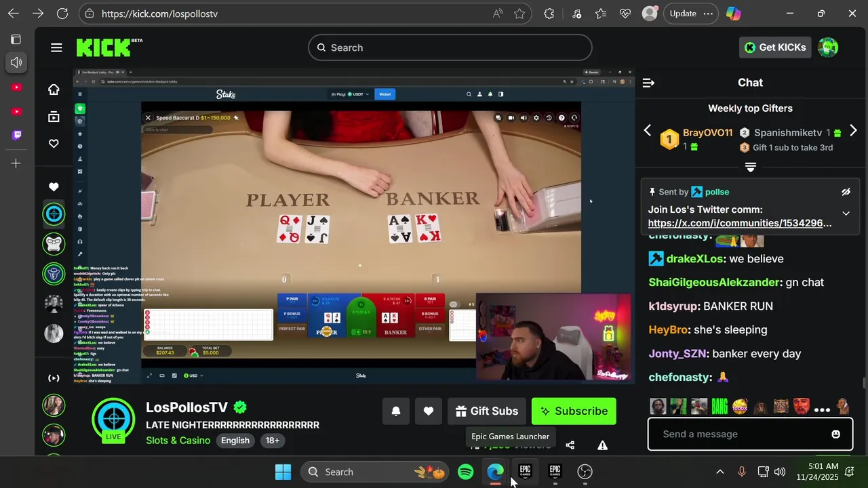Show hidden system tray icons chevron
This screenshot has width=868, height=488.
[x=720, y=472]
